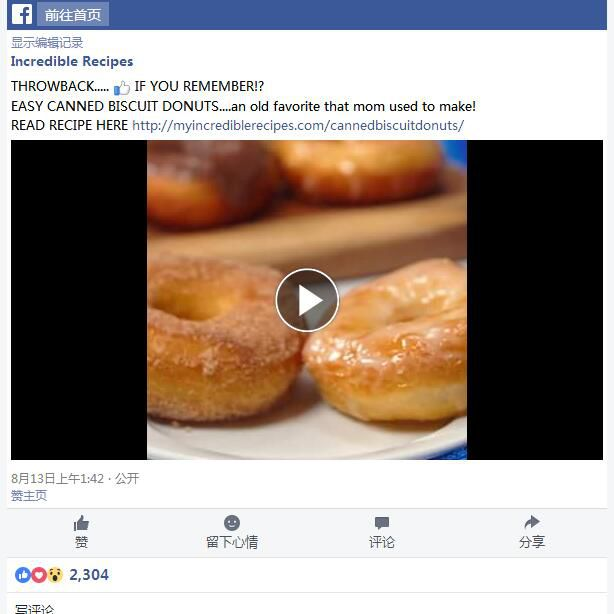Click the Facebook logo icon
This screenshot has width=614, height=614.
point(22,14)
